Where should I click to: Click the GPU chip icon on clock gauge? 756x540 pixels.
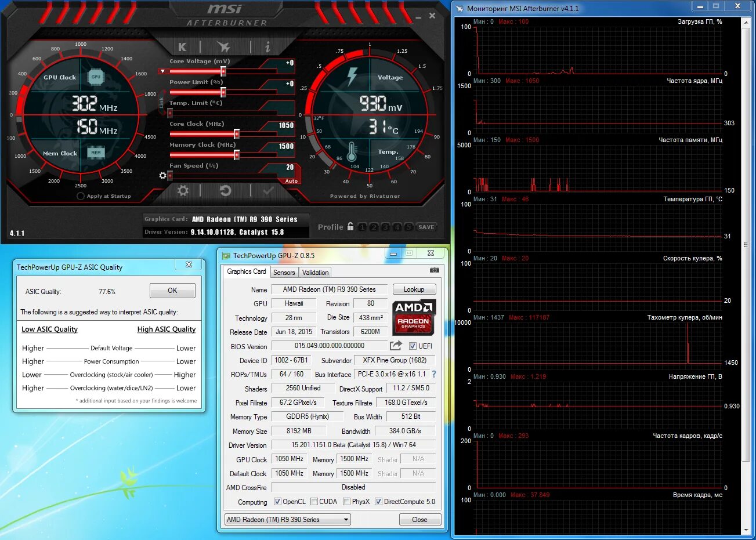pos(96,77)
